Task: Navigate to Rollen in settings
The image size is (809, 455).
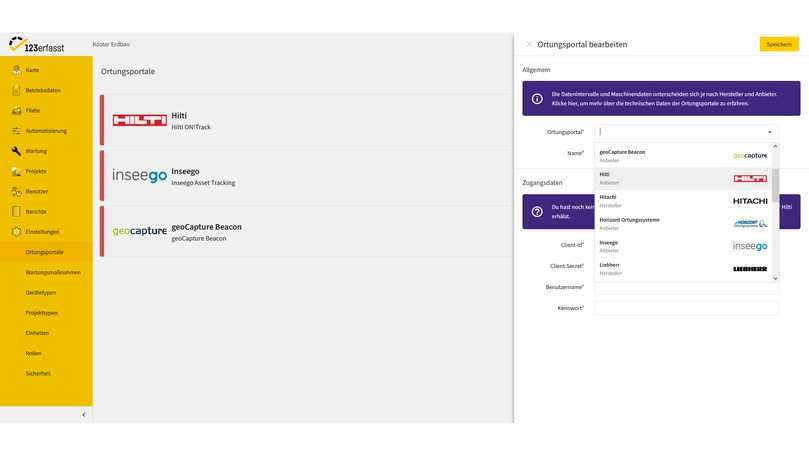Action: pos(34,353)
